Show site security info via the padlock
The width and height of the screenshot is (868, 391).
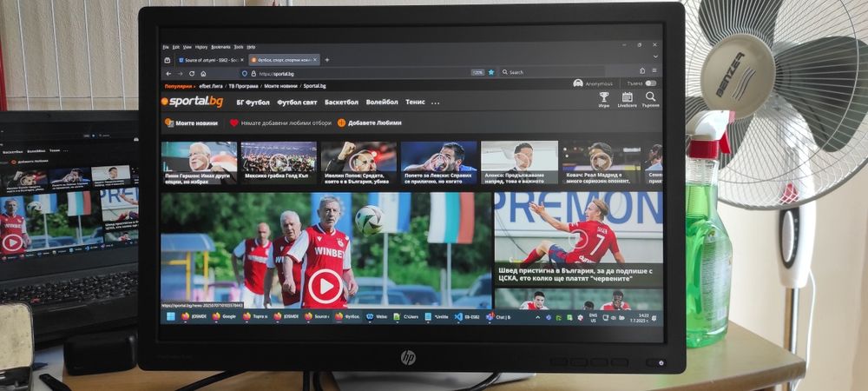coord(253,73)
